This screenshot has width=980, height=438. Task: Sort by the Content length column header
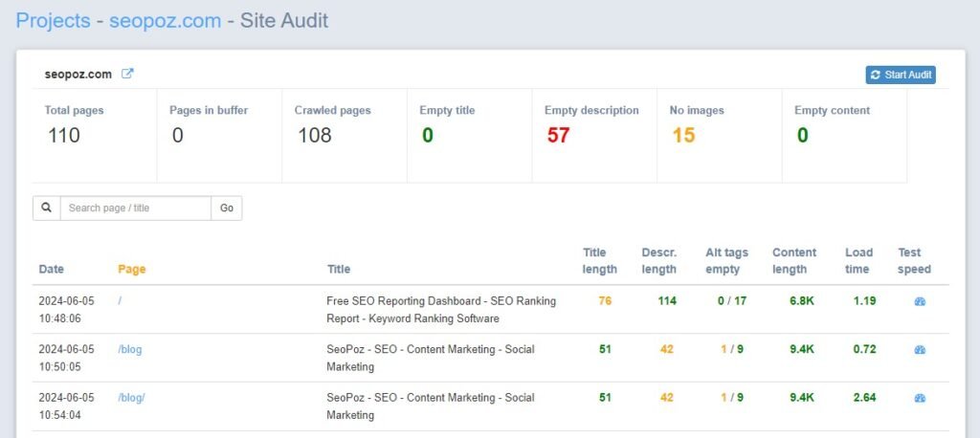(x=794, y=261)
